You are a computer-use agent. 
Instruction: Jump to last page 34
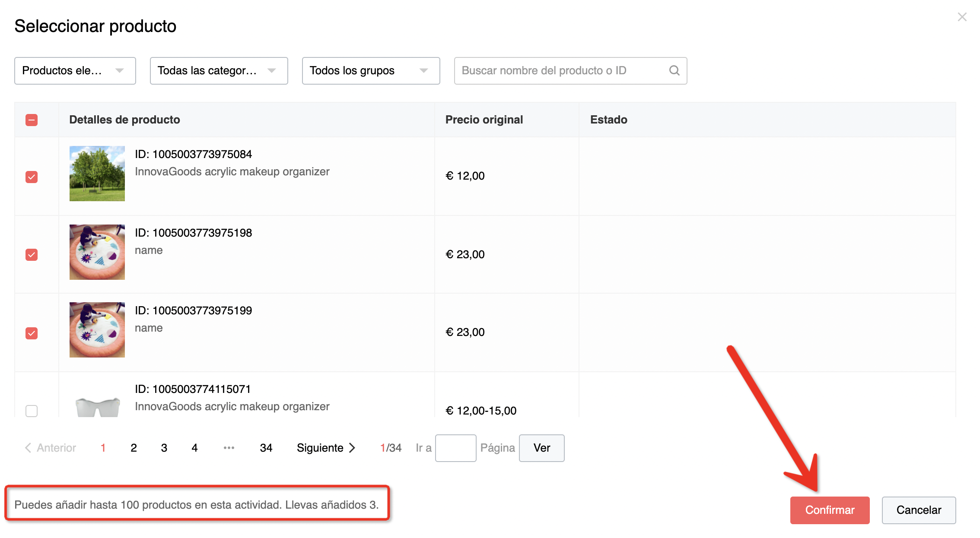(266, 448)
